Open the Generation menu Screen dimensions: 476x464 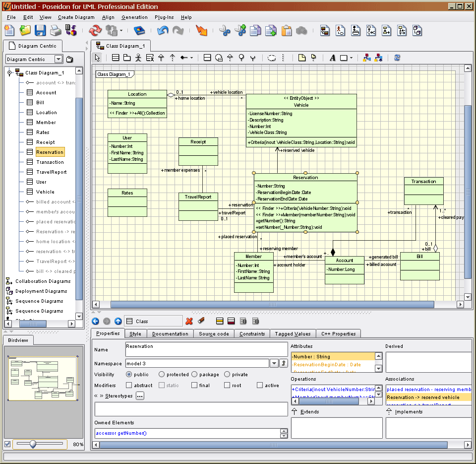coord(134,17)
